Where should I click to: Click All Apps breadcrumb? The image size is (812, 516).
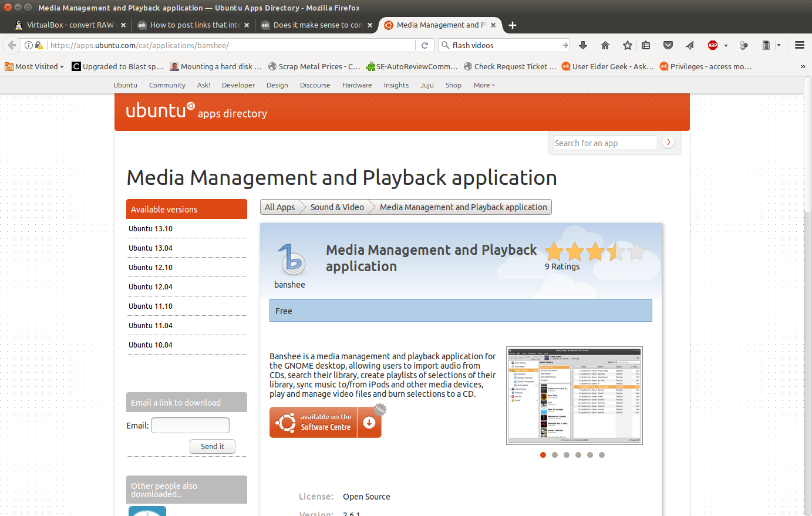click(x=280, y=207)
